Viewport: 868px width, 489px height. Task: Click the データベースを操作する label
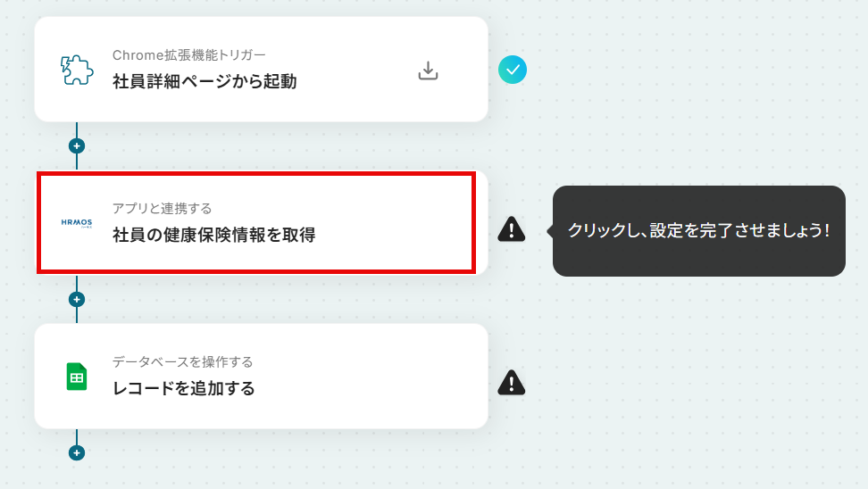pyautogui.click(x=182, y=361)
